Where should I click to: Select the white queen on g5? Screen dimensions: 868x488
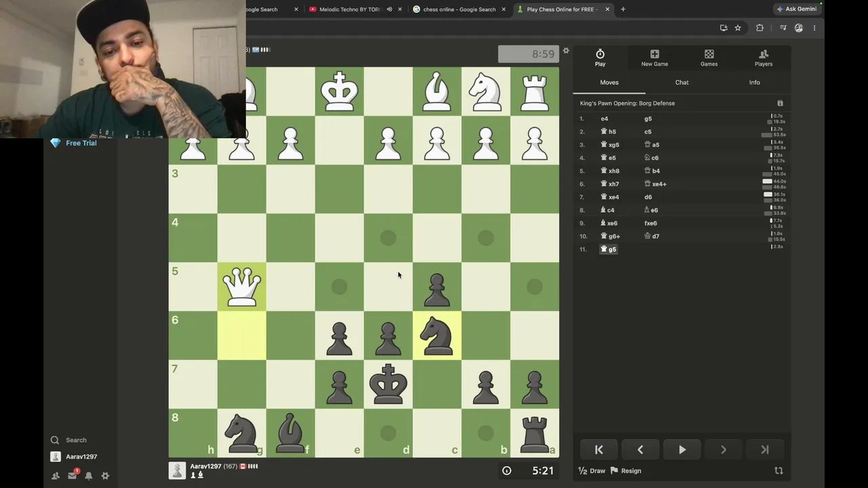[242, 287]
